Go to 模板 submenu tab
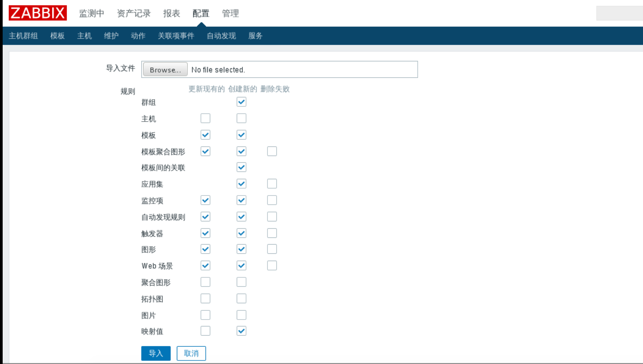 [57, 36]
